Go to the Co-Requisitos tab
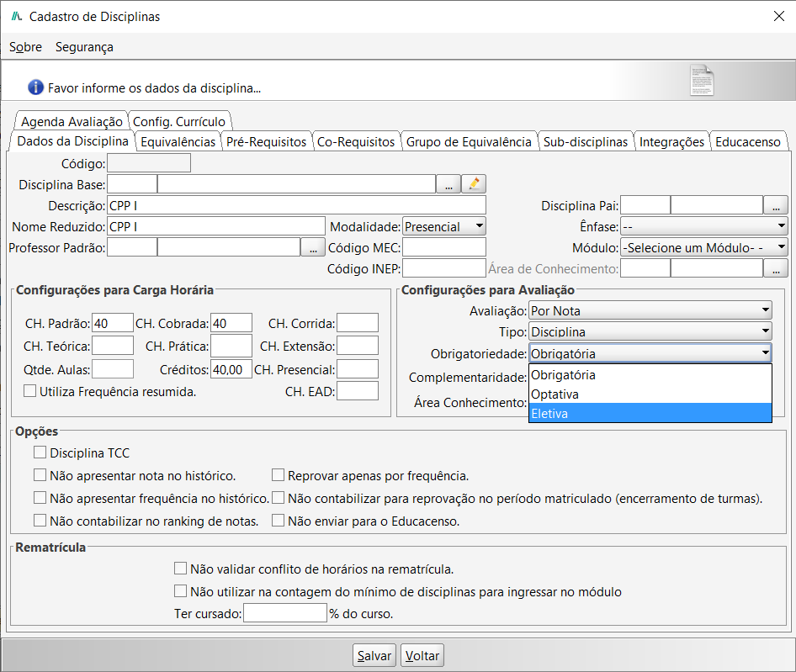The image size is (796, 672). coord(356,141)
